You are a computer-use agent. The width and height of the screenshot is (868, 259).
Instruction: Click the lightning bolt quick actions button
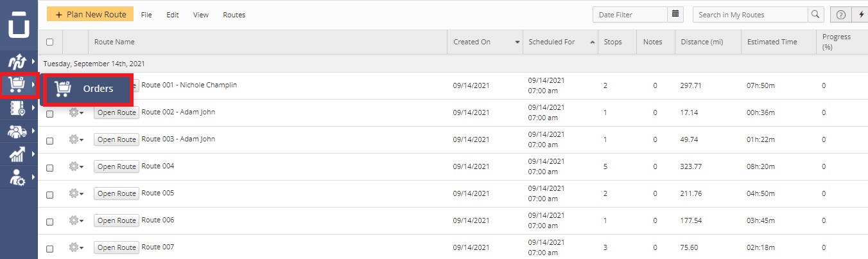860,14
